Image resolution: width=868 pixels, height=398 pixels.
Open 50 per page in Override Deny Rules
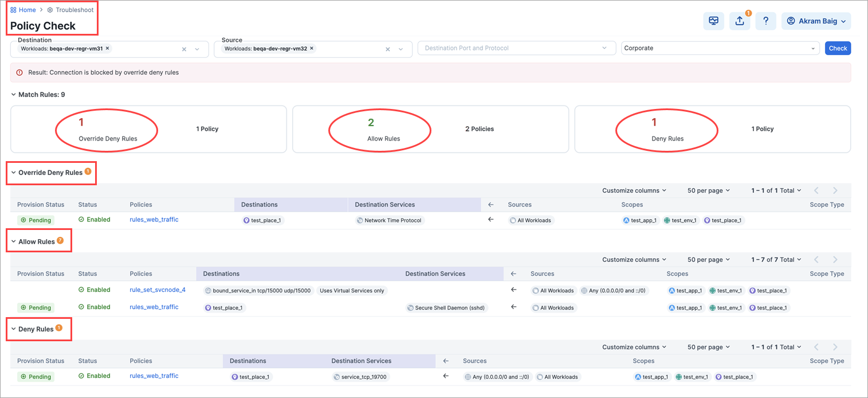coord(709,190)
